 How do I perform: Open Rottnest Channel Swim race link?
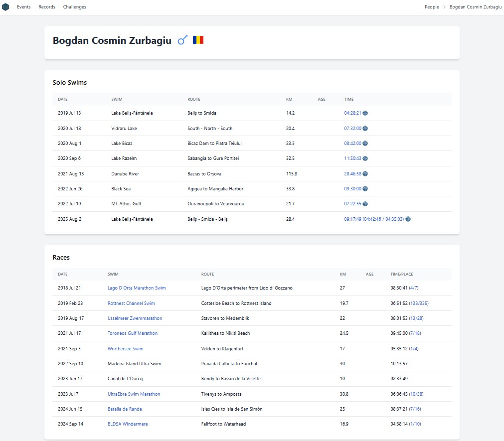(131, 303)
